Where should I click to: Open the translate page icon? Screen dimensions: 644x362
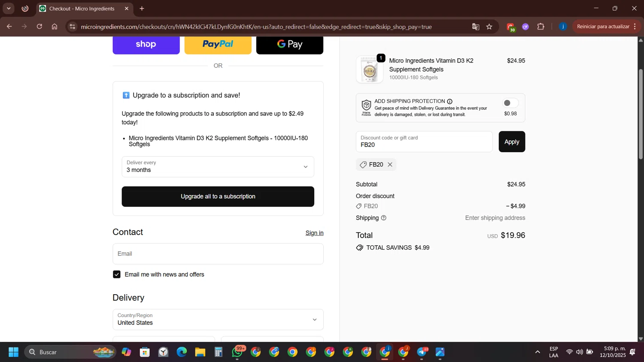[476, 27]
